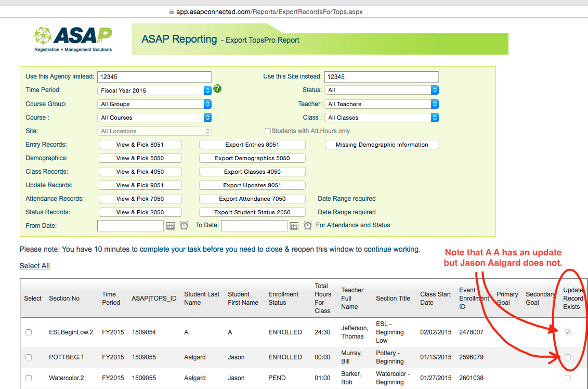Viewport: 588px width, 389px height.
Task: Open the Status dropdown
Action: [382, 90]
